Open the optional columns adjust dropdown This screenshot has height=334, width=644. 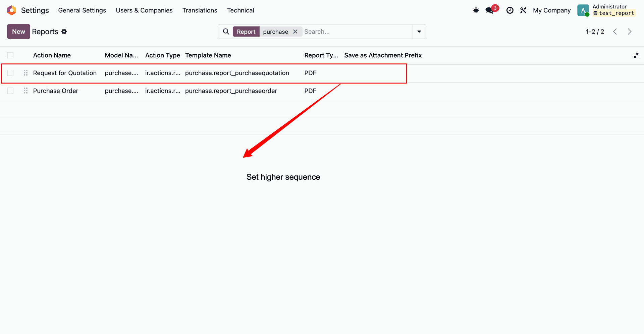tap(636, 55)
